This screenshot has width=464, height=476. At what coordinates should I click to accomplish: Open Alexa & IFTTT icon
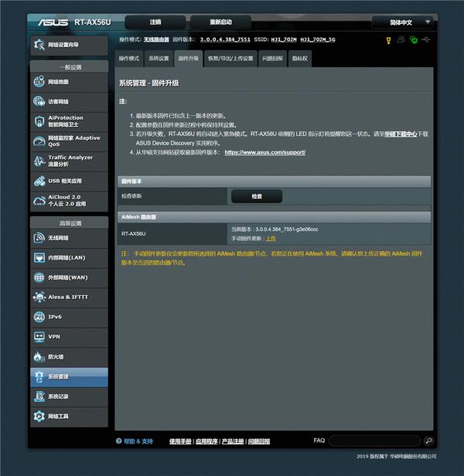[39, 297]
